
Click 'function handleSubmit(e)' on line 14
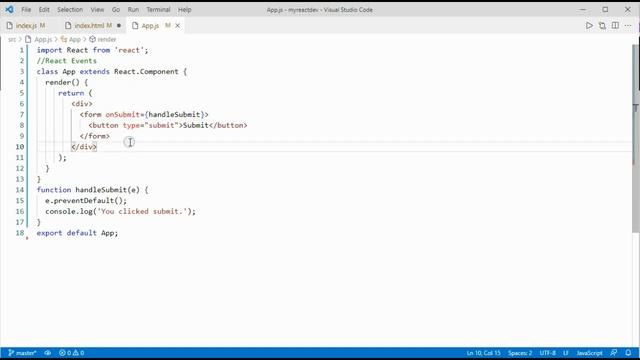[x=88, y=190]
